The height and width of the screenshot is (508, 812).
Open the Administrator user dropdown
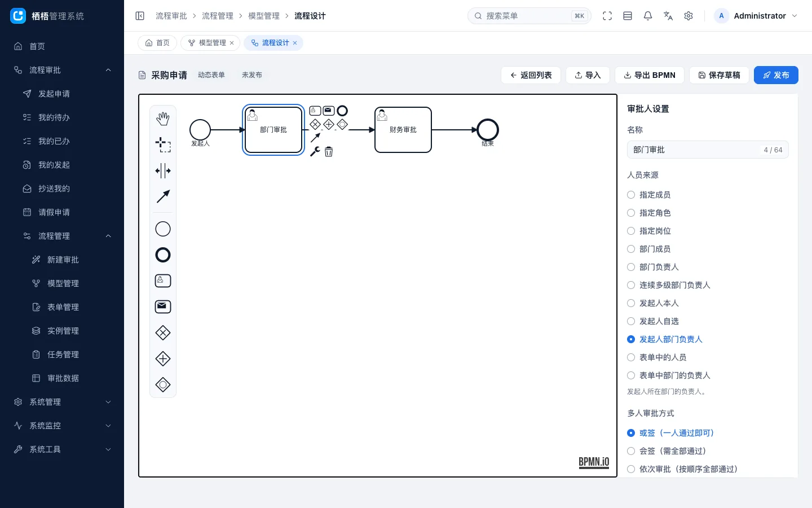[x=757, y=16]
